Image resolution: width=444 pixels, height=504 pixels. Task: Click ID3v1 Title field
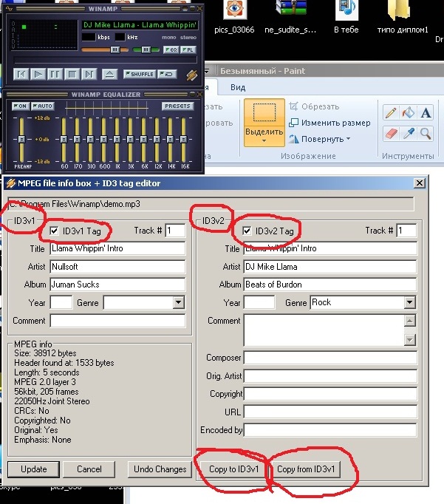(x=117, y=248)
